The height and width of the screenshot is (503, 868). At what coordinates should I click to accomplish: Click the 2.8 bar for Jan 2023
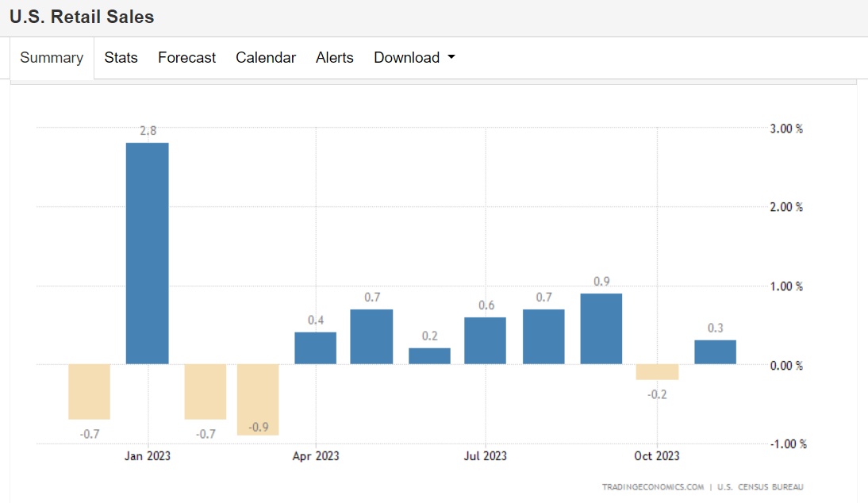point(148,254)
